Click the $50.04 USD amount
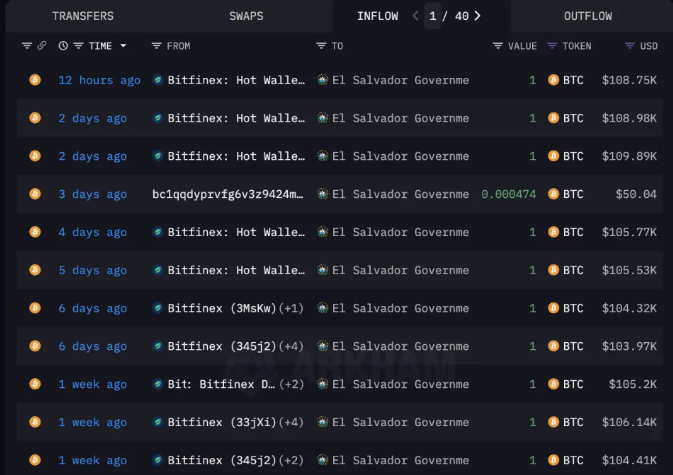Screen dimensions: 673x475 pos(636,194)
